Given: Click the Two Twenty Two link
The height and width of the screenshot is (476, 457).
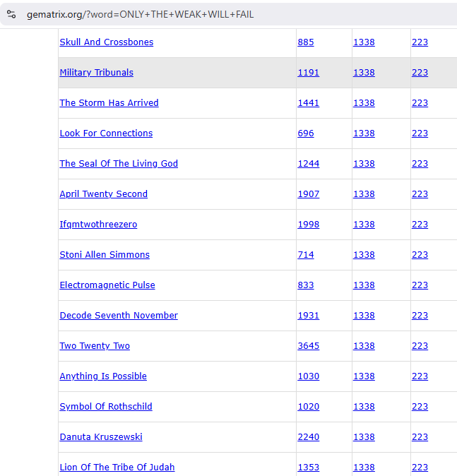Looking at the screenshot, I should point(95,346).
